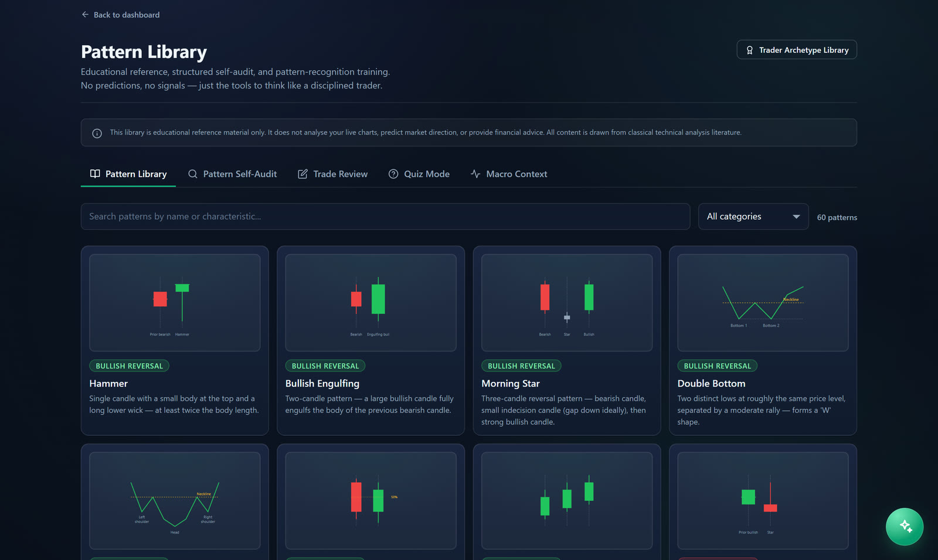Go back to dashboard link

[x=120, y=15]
